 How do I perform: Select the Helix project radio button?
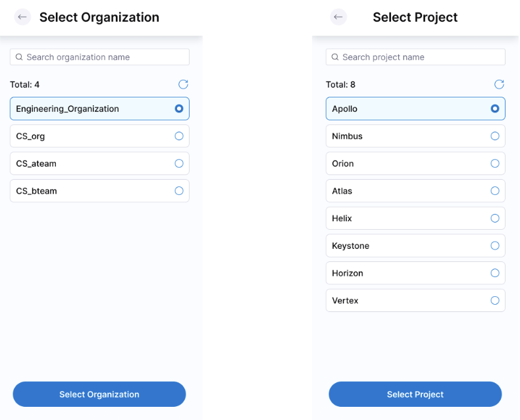[x=495, y=218]
